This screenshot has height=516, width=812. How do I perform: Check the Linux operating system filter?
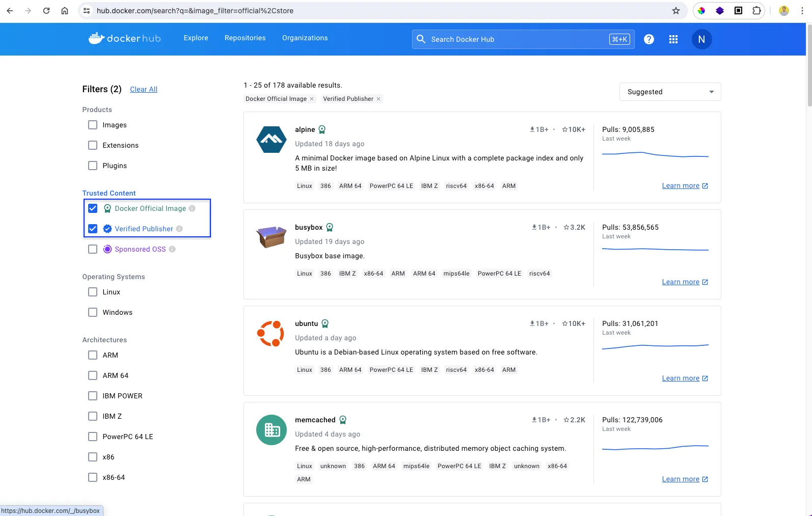click(x=93, y=292)
